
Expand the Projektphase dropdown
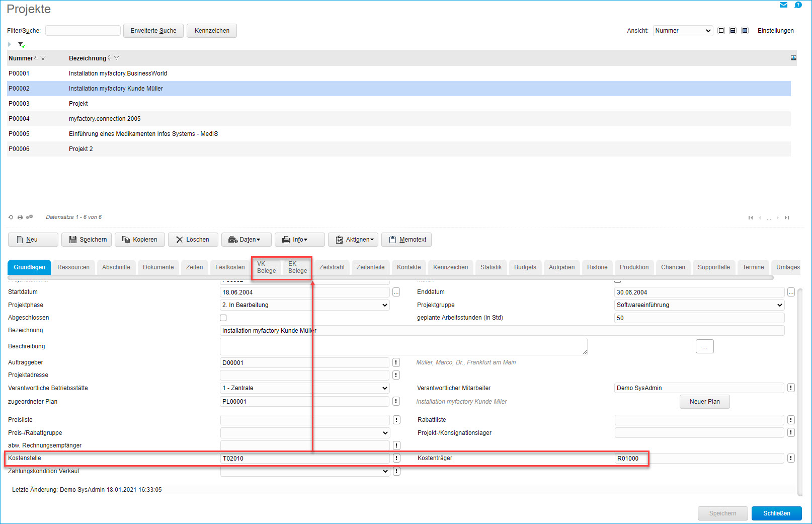[x=305, y=305]
